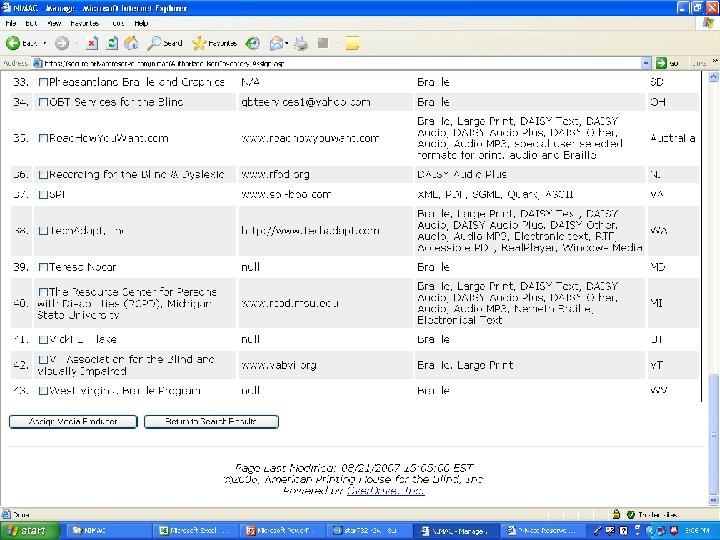
Task: Switch to the NIMAC folder taskbar item
Action: tap(109, 530)
